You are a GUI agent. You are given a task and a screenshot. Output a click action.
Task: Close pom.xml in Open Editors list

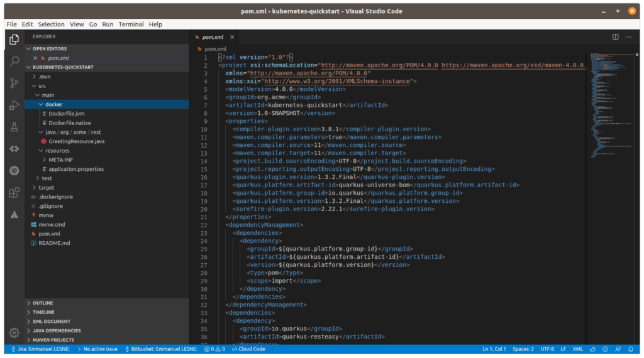click(x=35, y=58)
